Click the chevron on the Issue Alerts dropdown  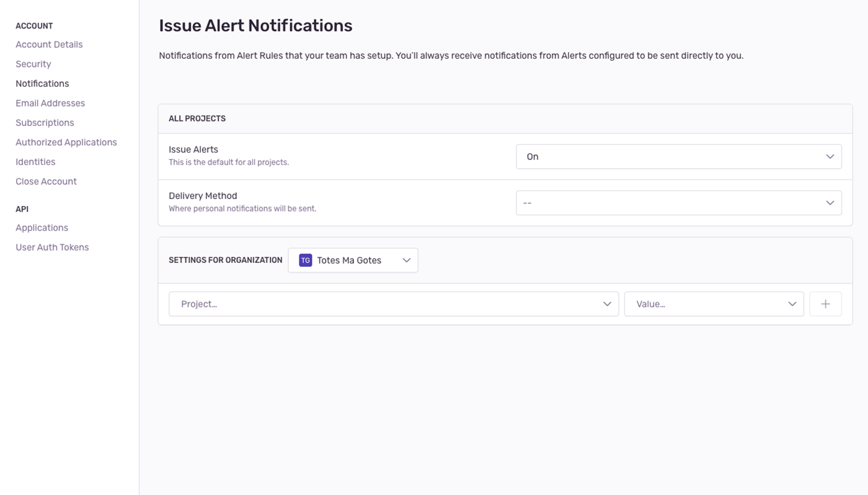[830, 156]
